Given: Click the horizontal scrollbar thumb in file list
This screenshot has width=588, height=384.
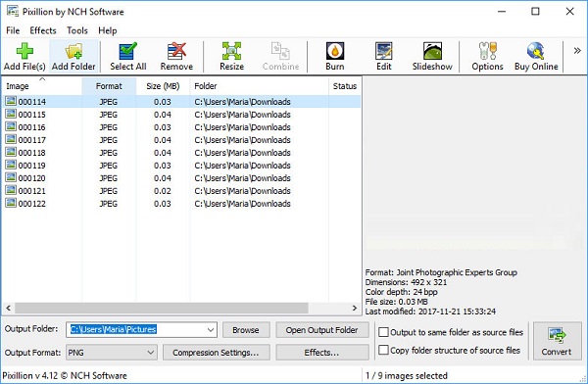Looking at the screenshot, I should click(162, 308).
